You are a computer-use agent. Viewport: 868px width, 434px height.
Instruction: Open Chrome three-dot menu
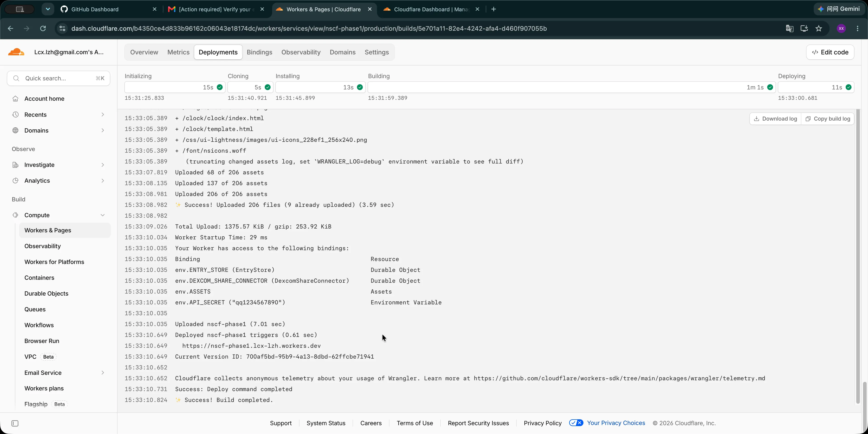[858, 29]
